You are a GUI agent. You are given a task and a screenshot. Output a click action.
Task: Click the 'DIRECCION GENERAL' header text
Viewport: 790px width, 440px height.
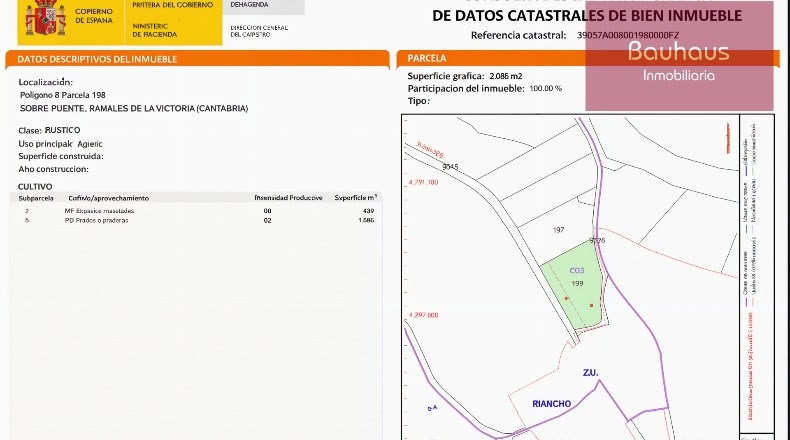[259, 28]
